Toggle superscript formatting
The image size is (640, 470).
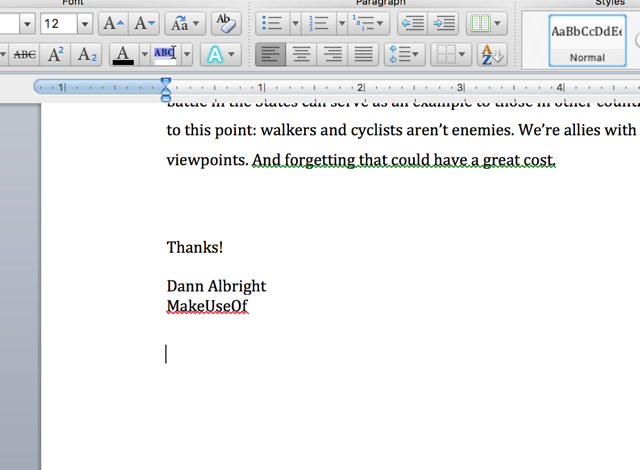tap(56, 54)
